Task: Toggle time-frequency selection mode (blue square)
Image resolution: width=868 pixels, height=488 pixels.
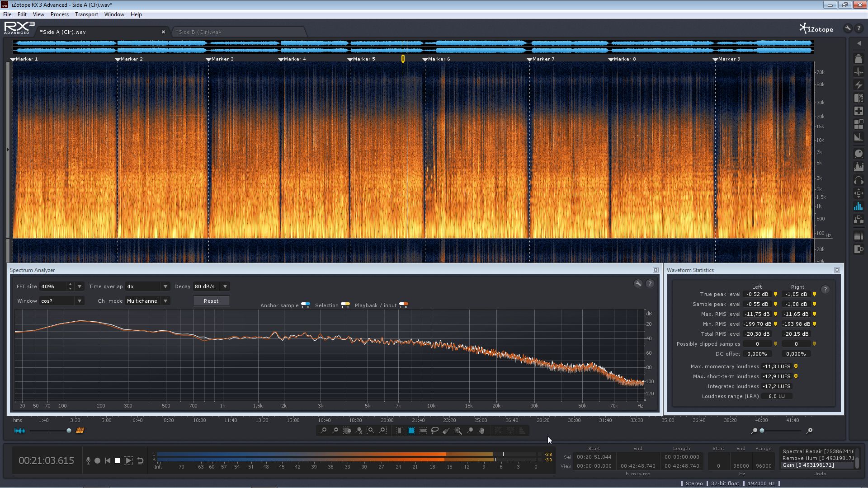Action: 411,431
